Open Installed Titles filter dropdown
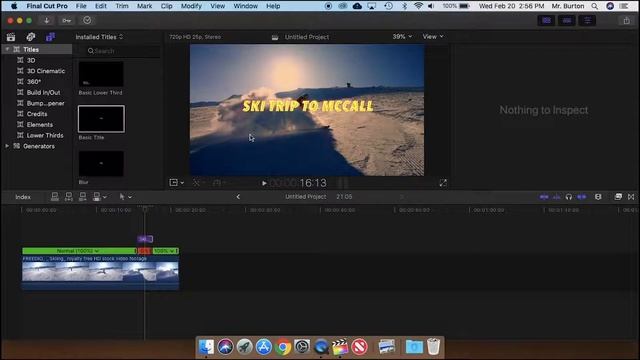Image resolution: width=640 pixels, height=360 pixels. [x=99, y=37]
